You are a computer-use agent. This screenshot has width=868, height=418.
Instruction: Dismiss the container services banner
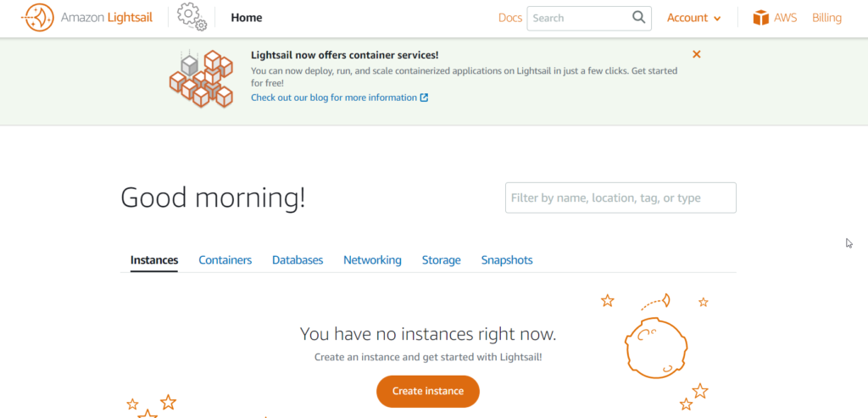[x=697, y=54]
